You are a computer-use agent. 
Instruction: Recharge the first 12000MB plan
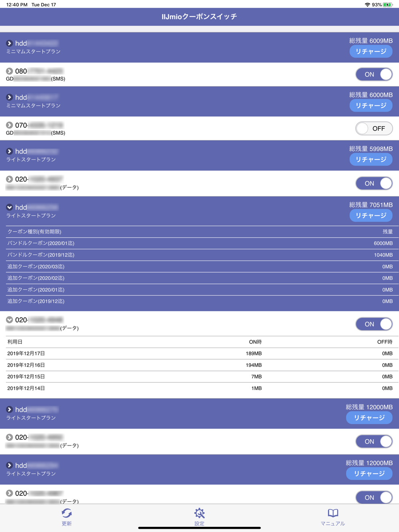click(x=369, y=418)
